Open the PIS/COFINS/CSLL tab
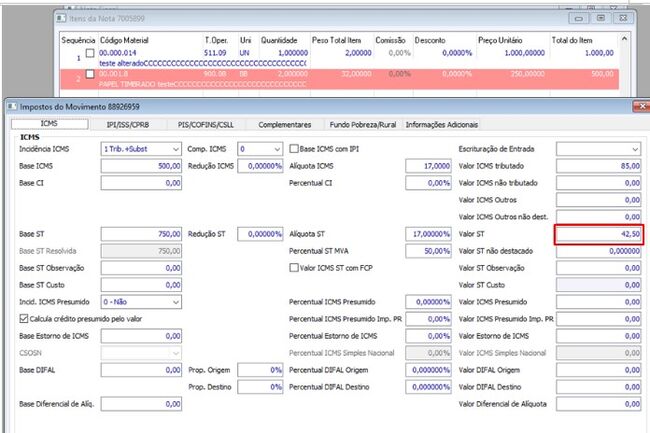 click(206, 124)
